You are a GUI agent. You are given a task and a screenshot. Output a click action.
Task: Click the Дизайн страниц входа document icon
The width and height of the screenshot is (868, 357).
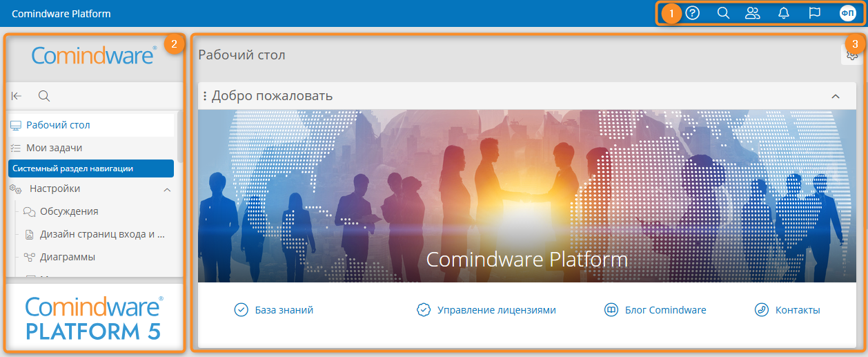tap(30, 235)
